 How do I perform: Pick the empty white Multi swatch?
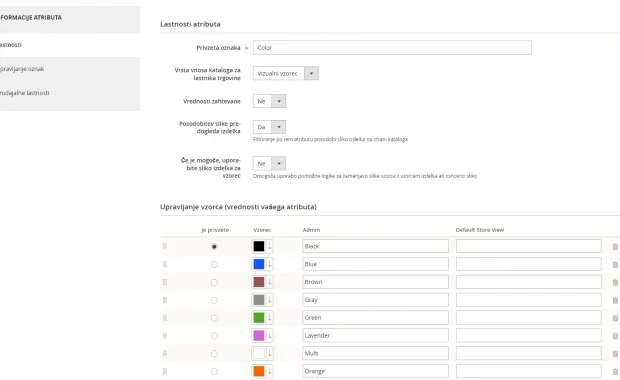pos(259,353)
